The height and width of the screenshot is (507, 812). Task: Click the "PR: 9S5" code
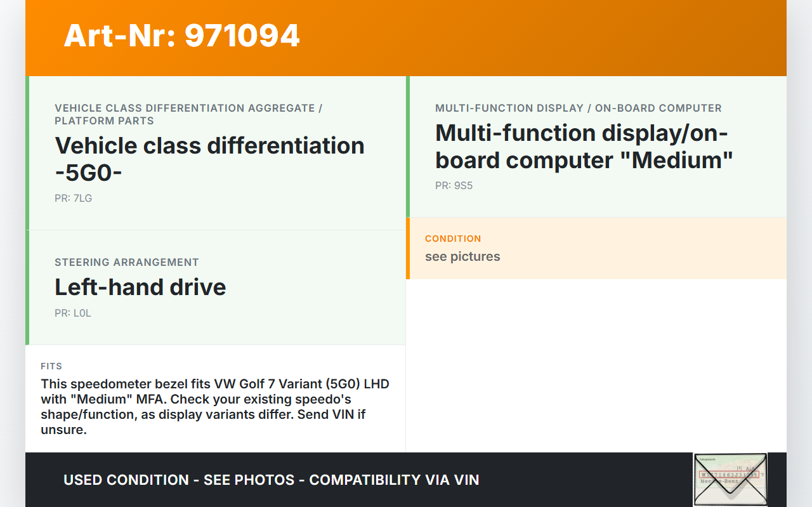point(454,186)
